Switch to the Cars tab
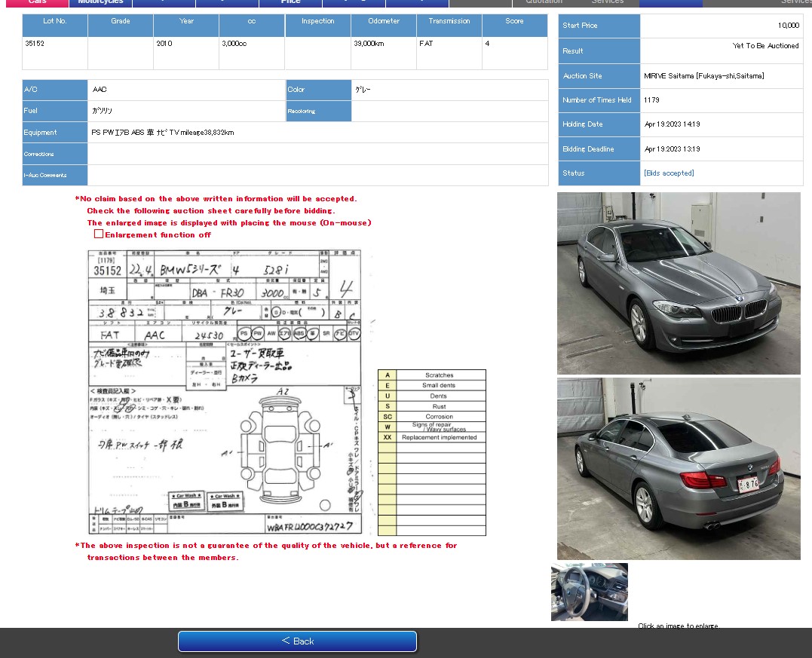This screenshot has height=658, width=812. pos(37,2)
